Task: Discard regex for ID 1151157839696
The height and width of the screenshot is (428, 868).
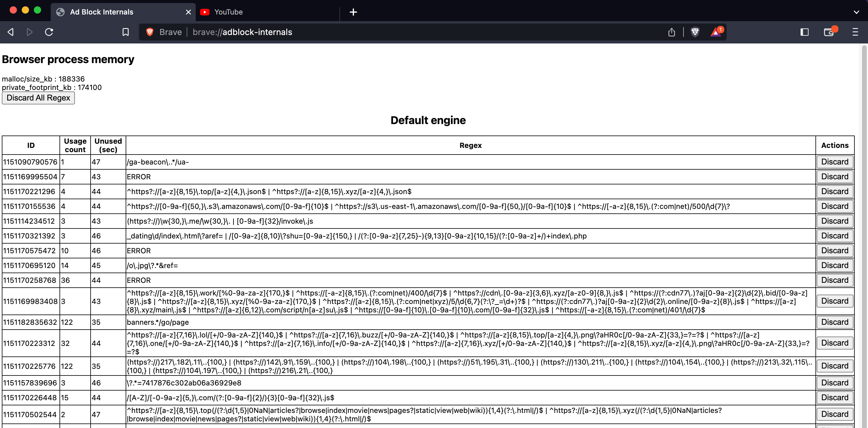Action: click(x=834, y=382)
